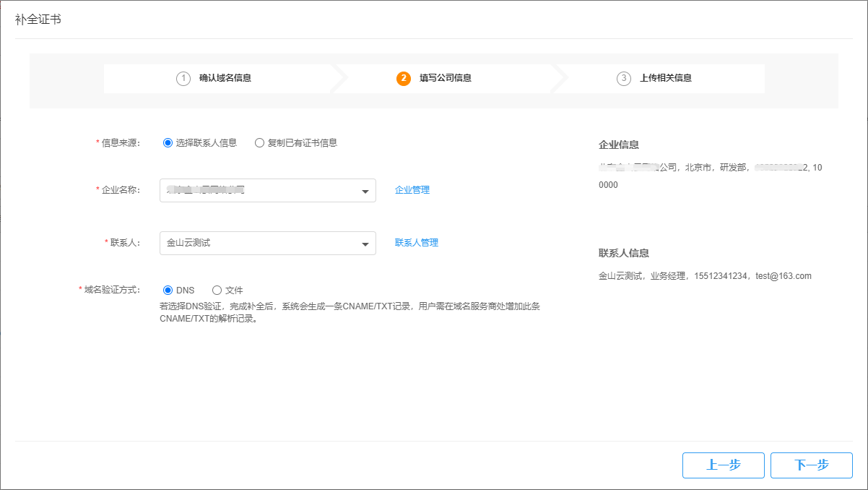This screenshot has height=490, width=868.
Task: Click the 补全证书 dialog title
Action: pyautogui.click(x=38, y=20)
